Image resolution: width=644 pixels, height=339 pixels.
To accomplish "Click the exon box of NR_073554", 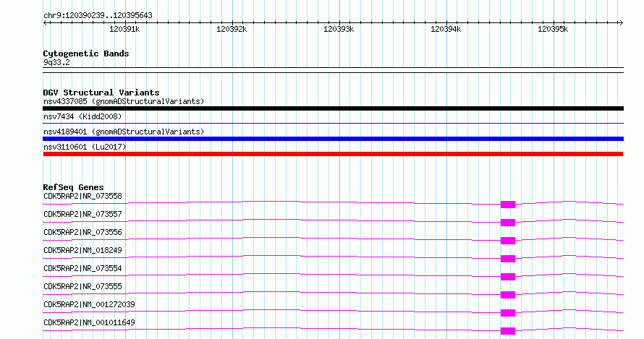I will pyautogui.click(x=508, y=277).
